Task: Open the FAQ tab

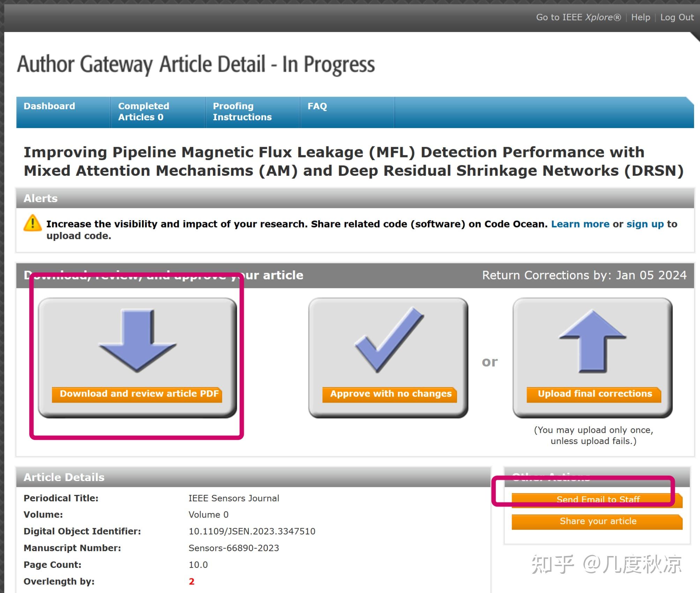Action: click(x=317, y=106)
